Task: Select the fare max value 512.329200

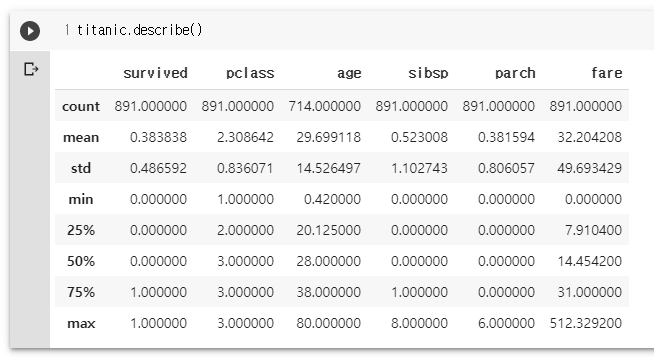Action: [x=586, y=323]
